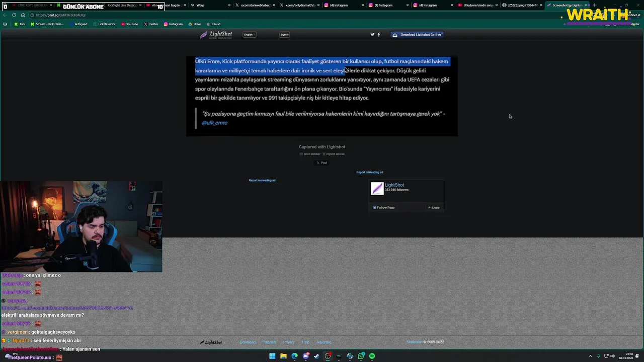Open the Windows Start menu
Viewport: 644px width, 362px height.
coord(272,356)
